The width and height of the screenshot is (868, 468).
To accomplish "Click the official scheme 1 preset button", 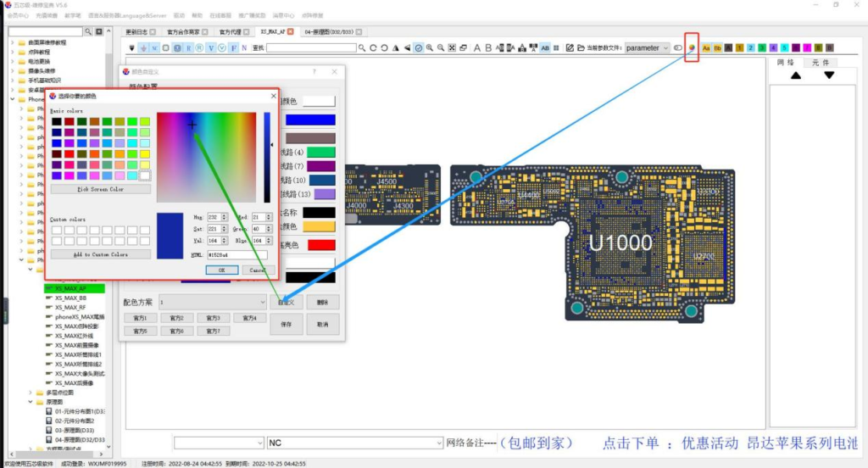I will (x=140, y=318).
